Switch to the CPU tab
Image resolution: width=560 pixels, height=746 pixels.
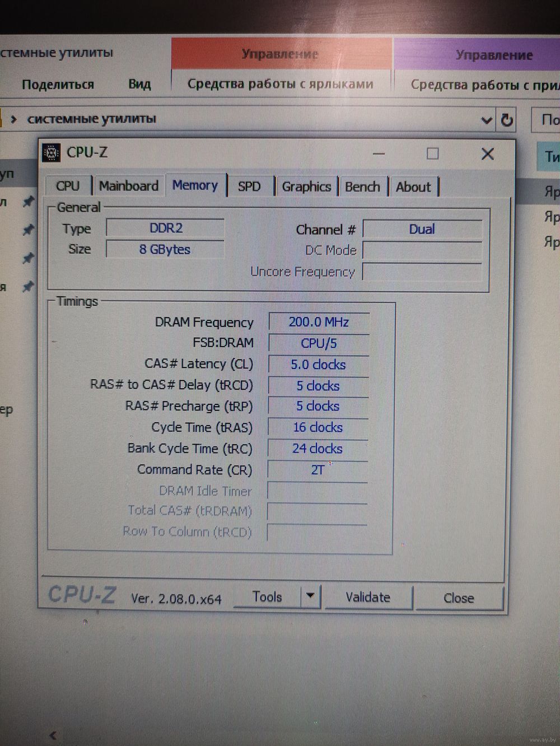(68, 186)
